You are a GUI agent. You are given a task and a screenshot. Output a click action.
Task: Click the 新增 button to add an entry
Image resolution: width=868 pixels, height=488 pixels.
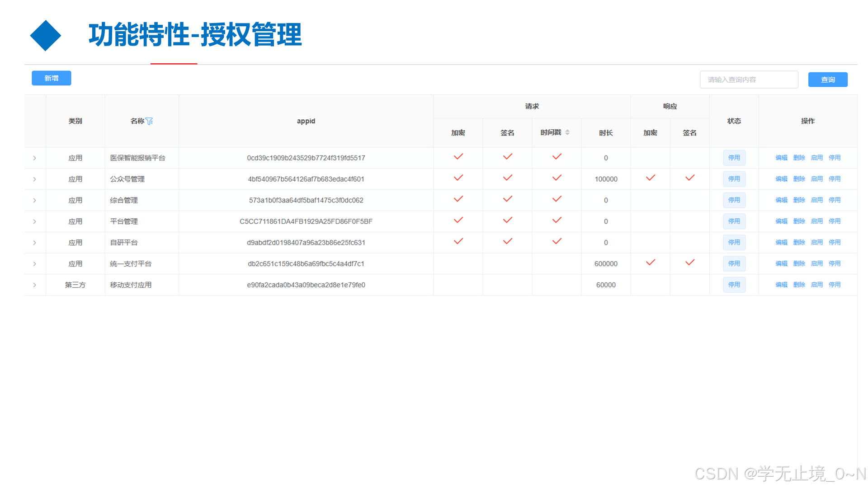pyautogui.click(x=51, y=78)
